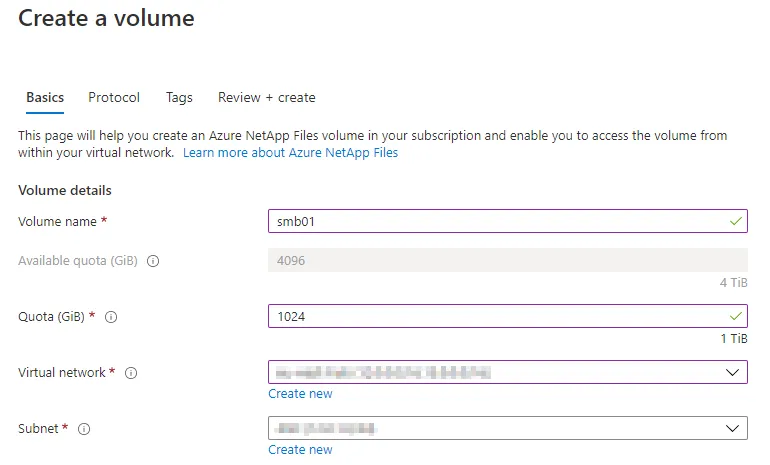Click the green checkmark in Volume name field
Viewport: 770px width, 465px height.
pyautogui.click(x=736, y=220)
